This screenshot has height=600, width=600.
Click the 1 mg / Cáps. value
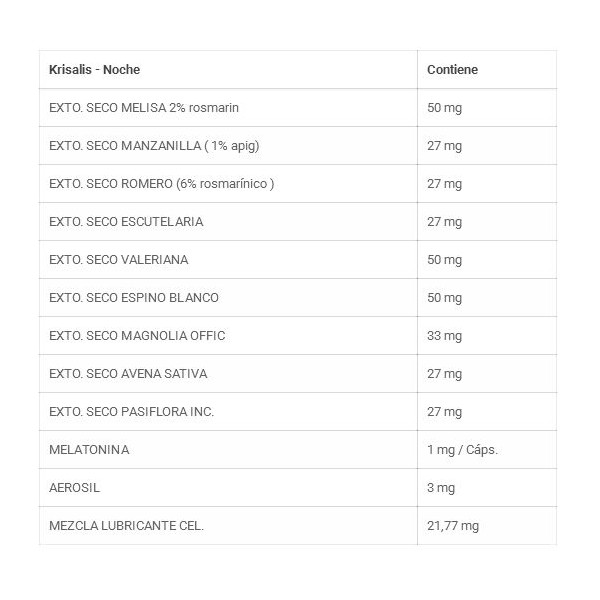point(462,449)
